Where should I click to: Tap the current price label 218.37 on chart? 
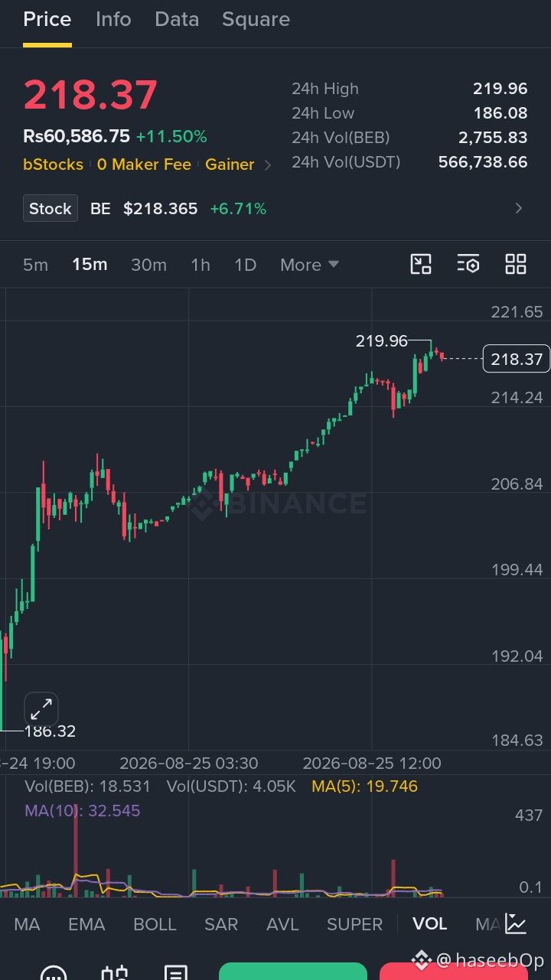[x=517, y=359]
